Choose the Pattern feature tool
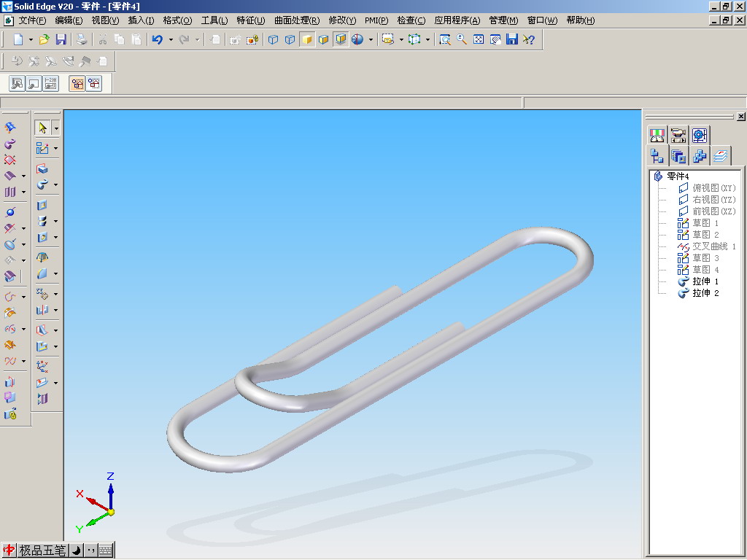The height and width of the screenshot is (560, 747). [x=42, y=294]
